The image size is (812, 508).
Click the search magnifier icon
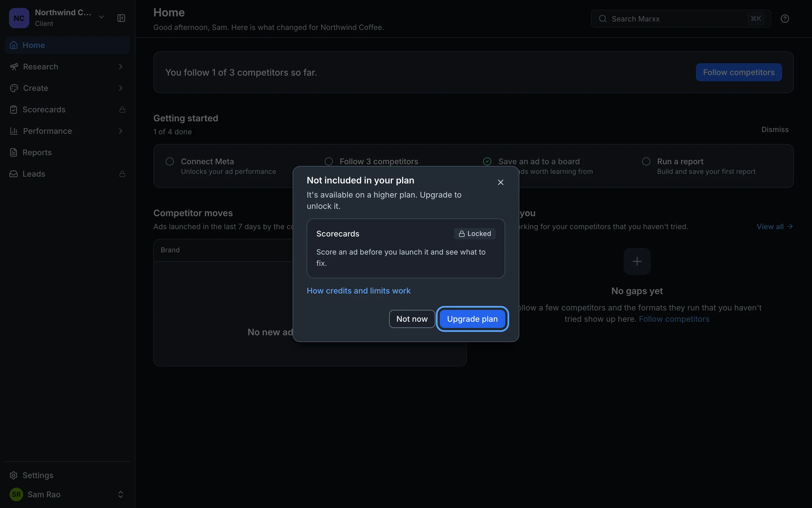603,19
